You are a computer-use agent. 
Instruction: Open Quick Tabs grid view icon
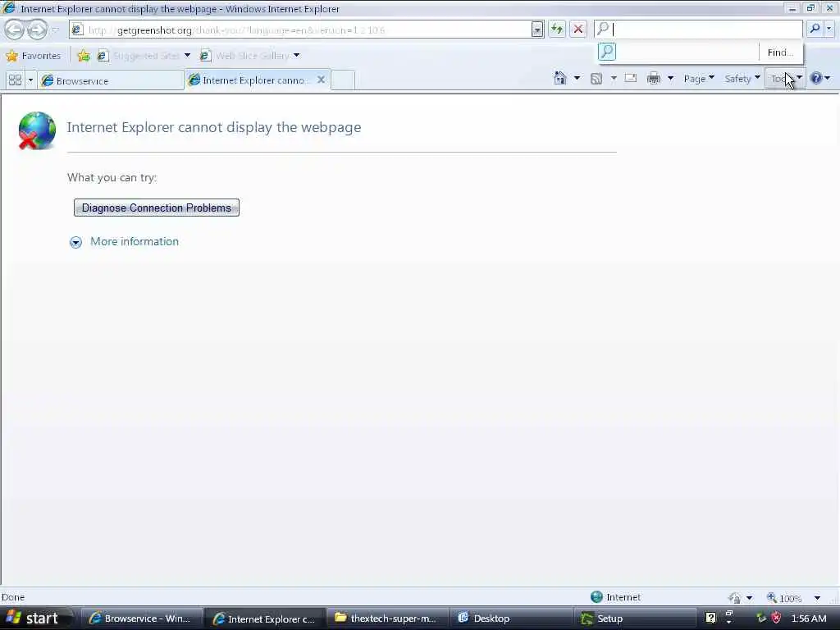tap(15, 80)
